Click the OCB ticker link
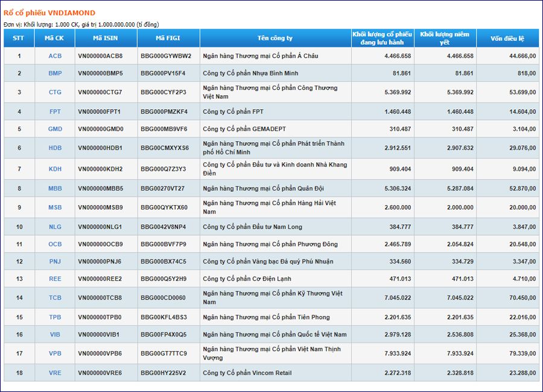 [x=55, y=244]
